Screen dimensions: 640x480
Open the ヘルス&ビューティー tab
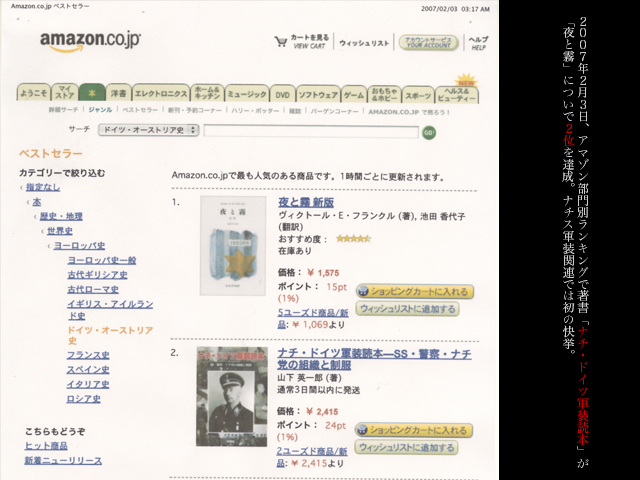457,95
